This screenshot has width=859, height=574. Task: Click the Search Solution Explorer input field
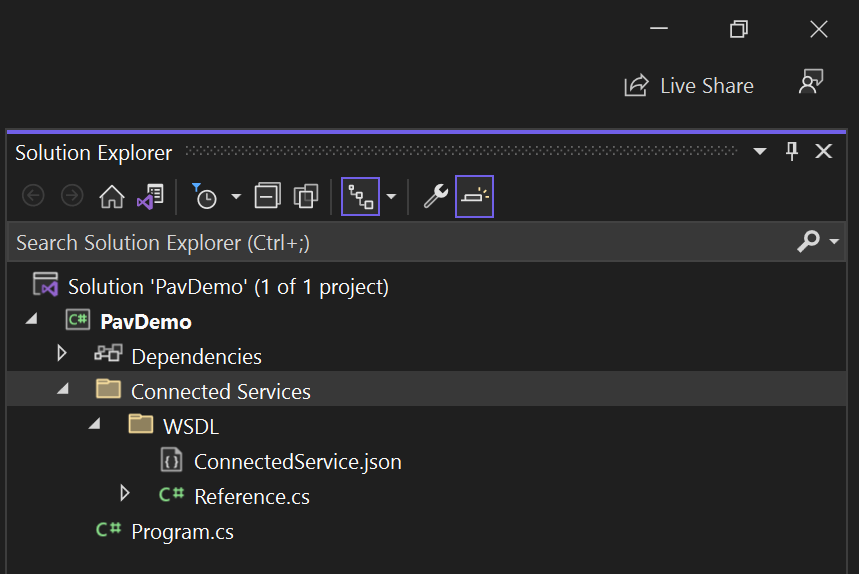[400, 243]
